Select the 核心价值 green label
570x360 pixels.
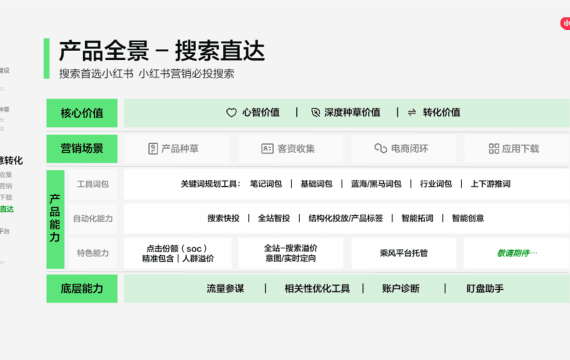click(82, 113)
